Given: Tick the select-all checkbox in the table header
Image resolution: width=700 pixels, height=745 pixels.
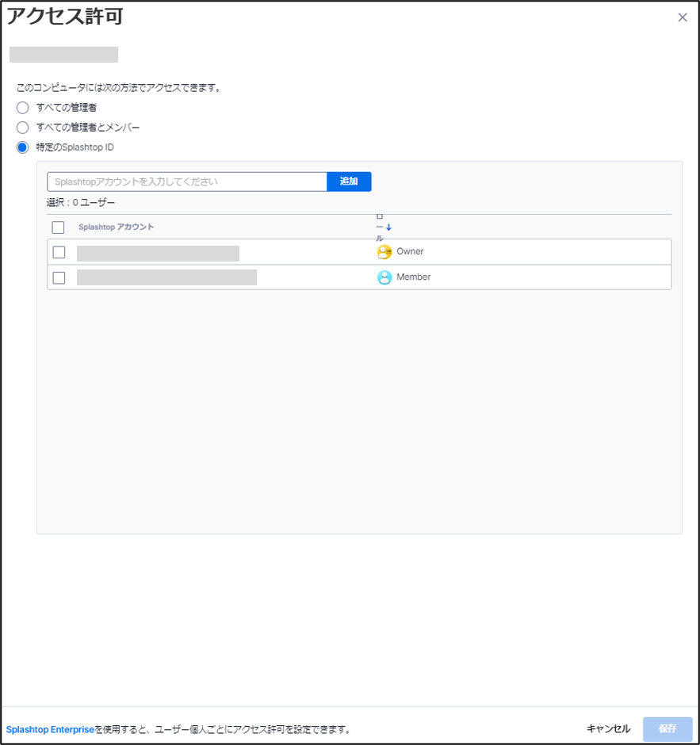Looking at the screenshot, I should pyautogui.click(x=59, y=227).
